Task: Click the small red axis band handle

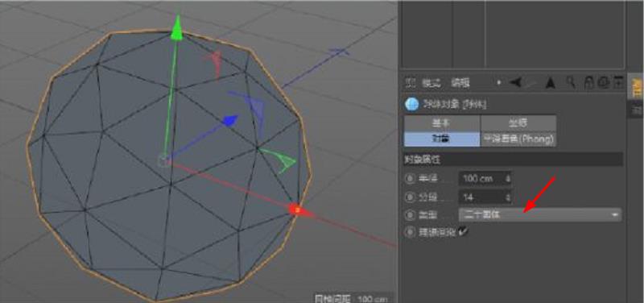Action: point(213,64)
